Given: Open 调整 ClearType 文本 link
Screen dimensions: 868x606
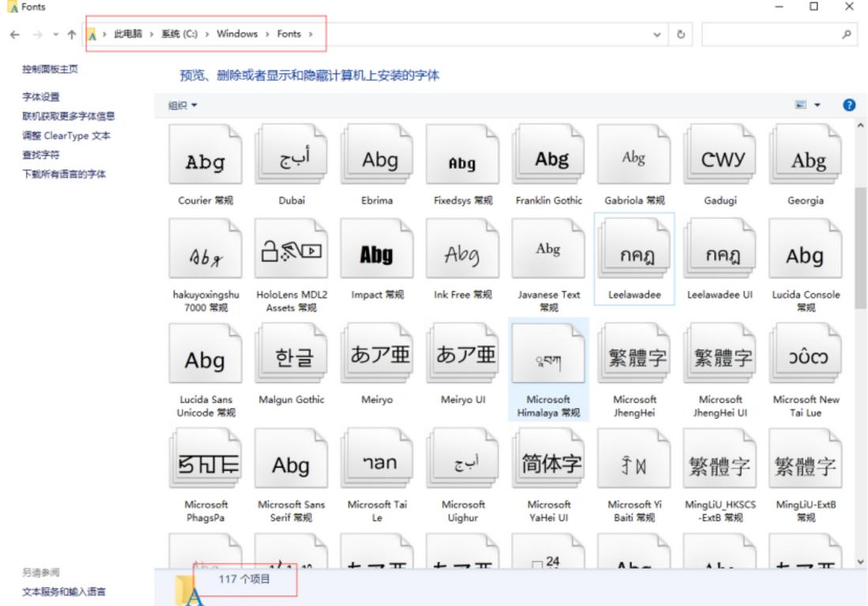Looking at the screenshot, I should 66,136.
